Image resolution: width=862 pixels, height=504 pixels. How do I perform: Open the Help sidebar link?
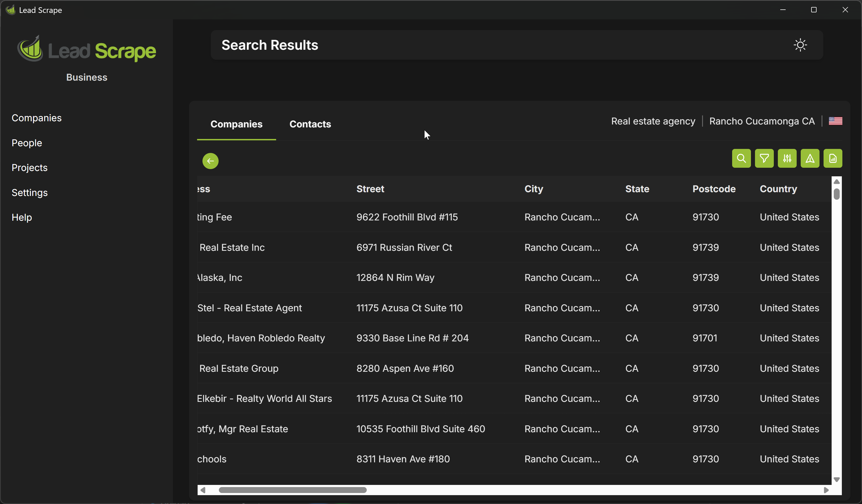pyautogui.click(x=22, y=217)
